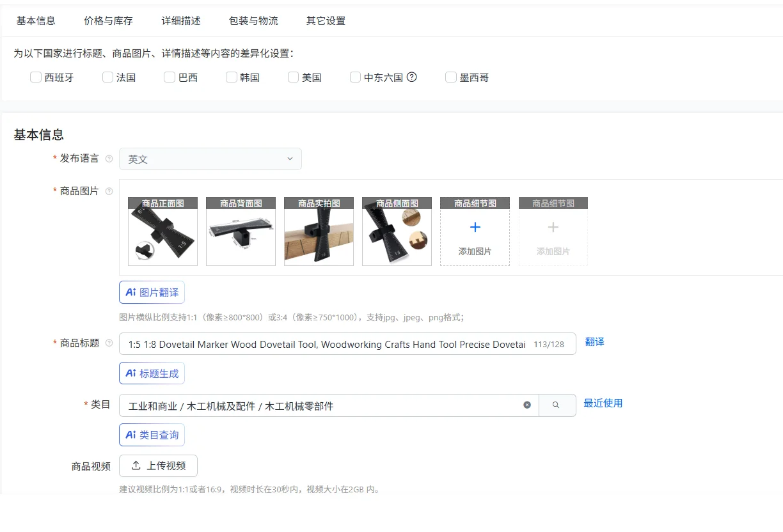Click the AI 标题生成 button
783x532 pixels.
pyautogui.click(x=152, y=373)
